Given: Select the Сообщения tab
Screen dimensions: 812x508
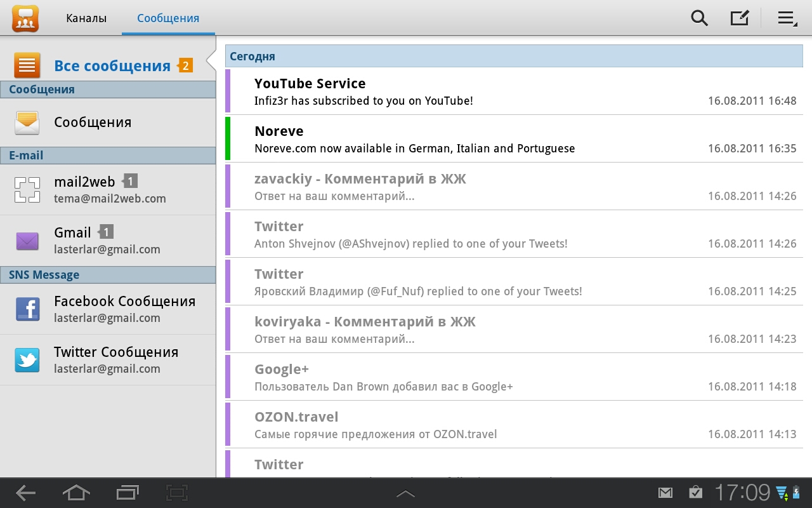Looking at the screenshot, I should (168, 18).
